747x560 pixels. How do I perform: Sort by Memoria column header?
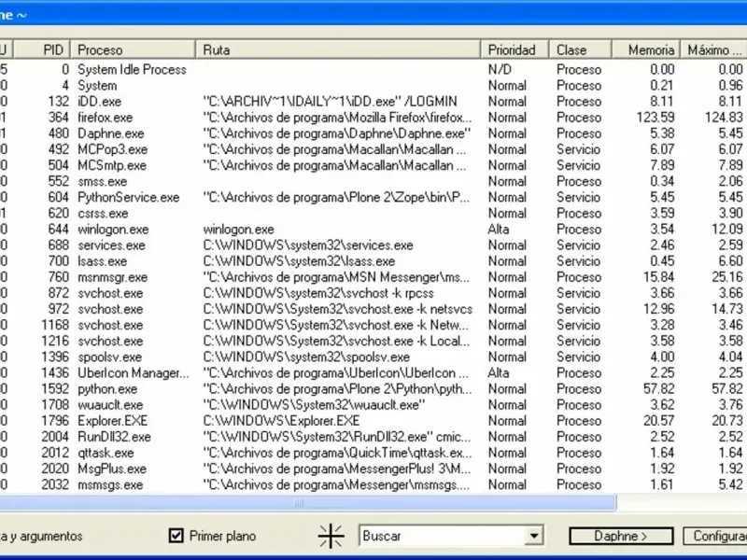click(x=645, y=49)
